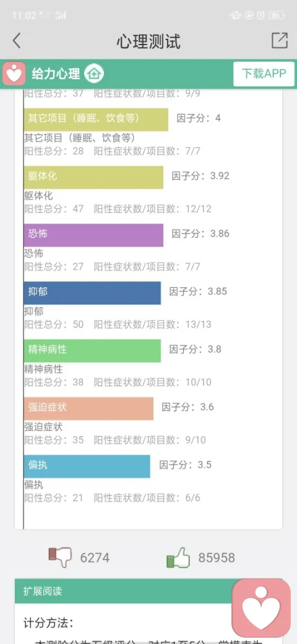Tap the battery indicator in status bar
Screen dimensions: 297x644
[276, 15]
